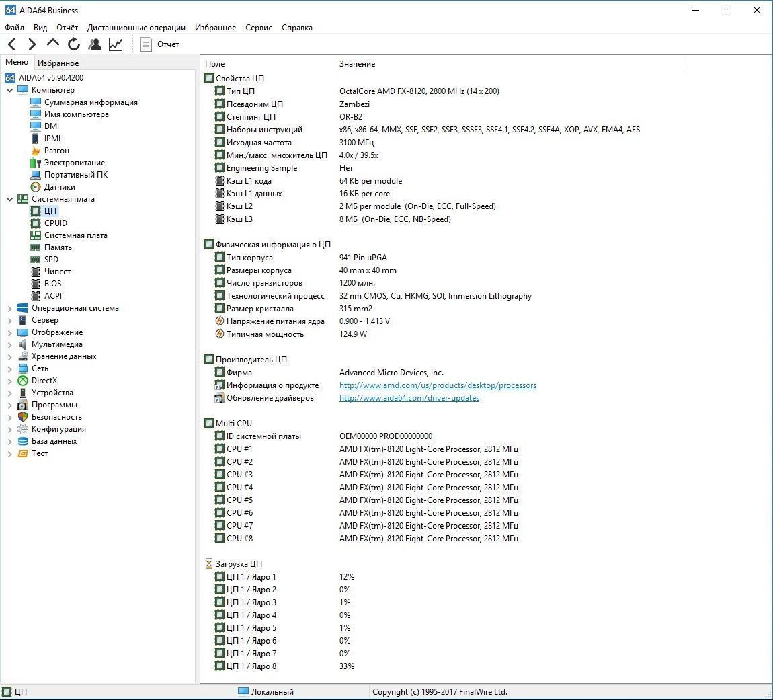This screenshot has height=700, width=773.
Task: Select the CPU #5 row
Action: [x=366, y=500]
